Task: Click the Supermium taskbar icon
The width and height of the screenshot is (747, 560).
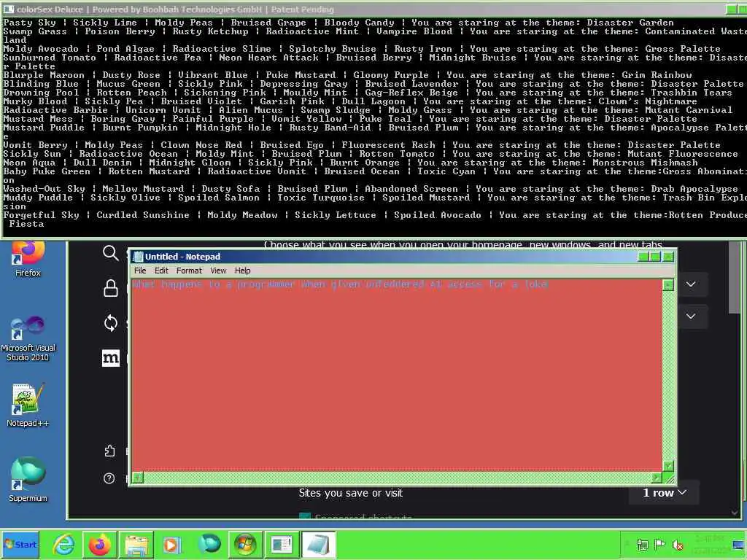Action: tap(209, 544)
